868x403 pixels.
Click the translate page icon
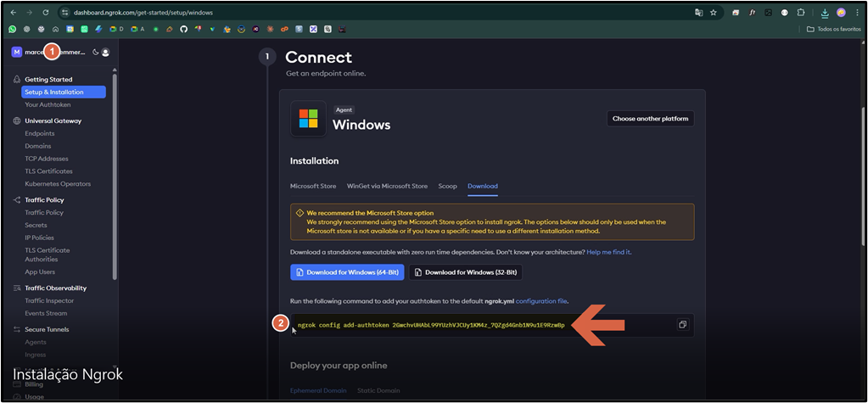pyautogui.click(x=698, y=12)
